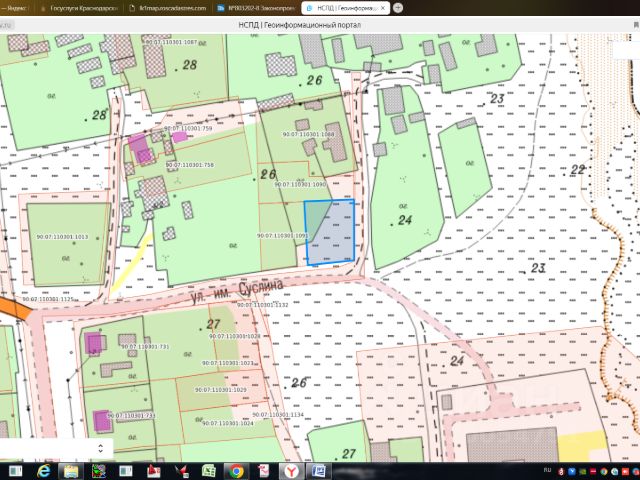
Task: Click parcel label 90:07:110301:1023
Action: (228, 363)
